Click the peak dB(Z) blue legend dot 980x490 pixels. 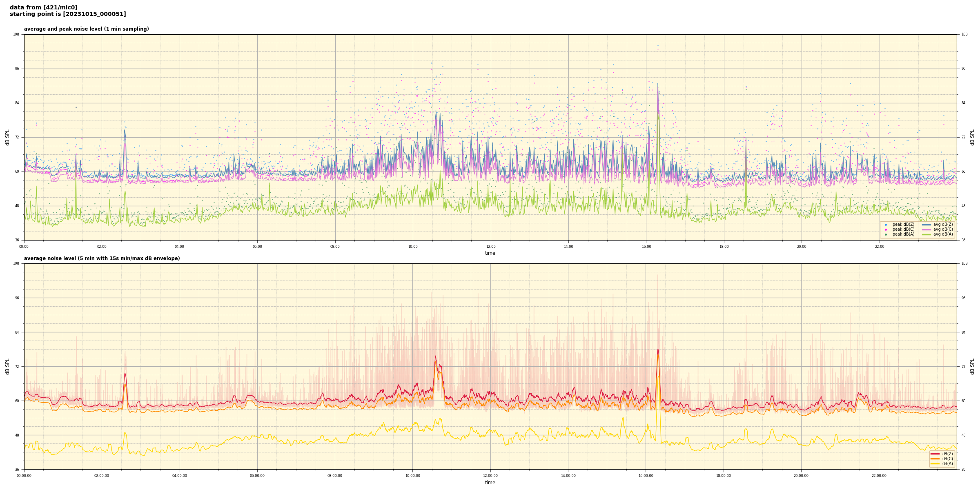[x=886, y=225]
